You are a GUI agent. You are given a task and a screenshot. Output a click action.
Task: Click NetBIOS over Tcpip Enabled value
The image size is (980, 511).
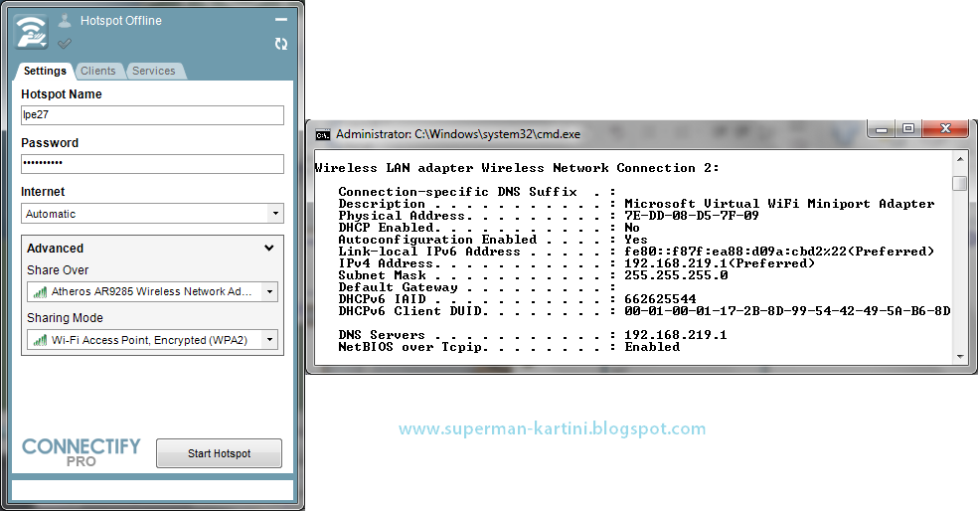point(652,347)
